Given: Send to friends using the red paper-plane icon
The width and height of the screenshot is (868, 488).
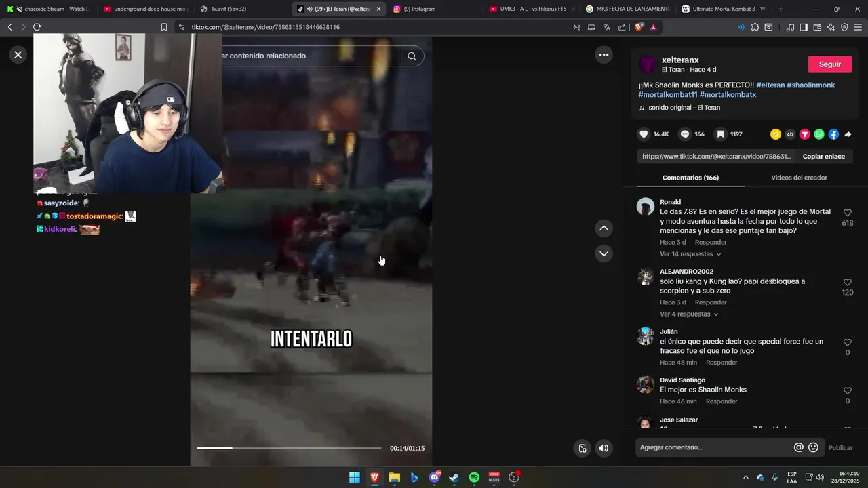Looking at the screenshot, I should click(805, 134).
